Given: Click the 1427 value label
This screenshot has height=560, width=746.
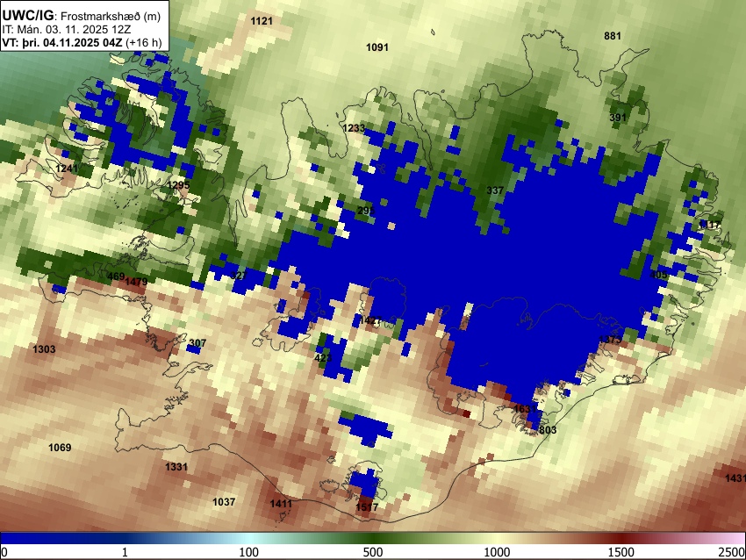Looking at the screenshot, I should click(370, 320).
